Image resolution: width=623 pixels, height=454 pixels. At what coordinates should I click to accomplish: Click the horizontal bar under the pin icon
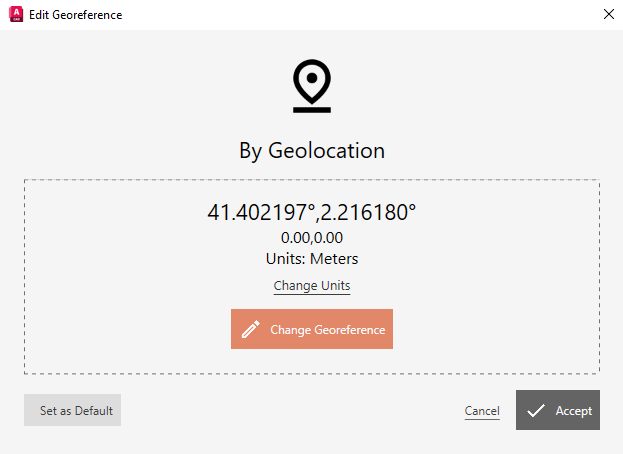[x=312, y=110]
